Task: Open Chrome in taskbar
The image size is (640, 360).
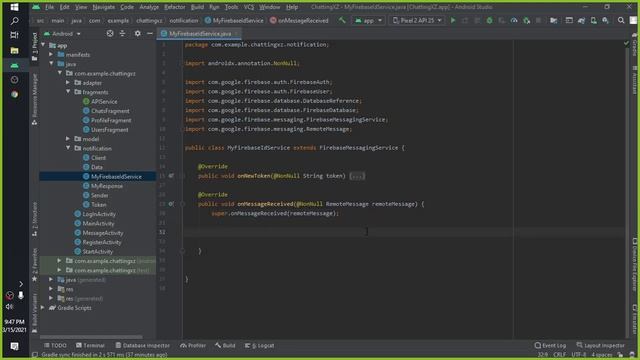Action: click(14, 94)
